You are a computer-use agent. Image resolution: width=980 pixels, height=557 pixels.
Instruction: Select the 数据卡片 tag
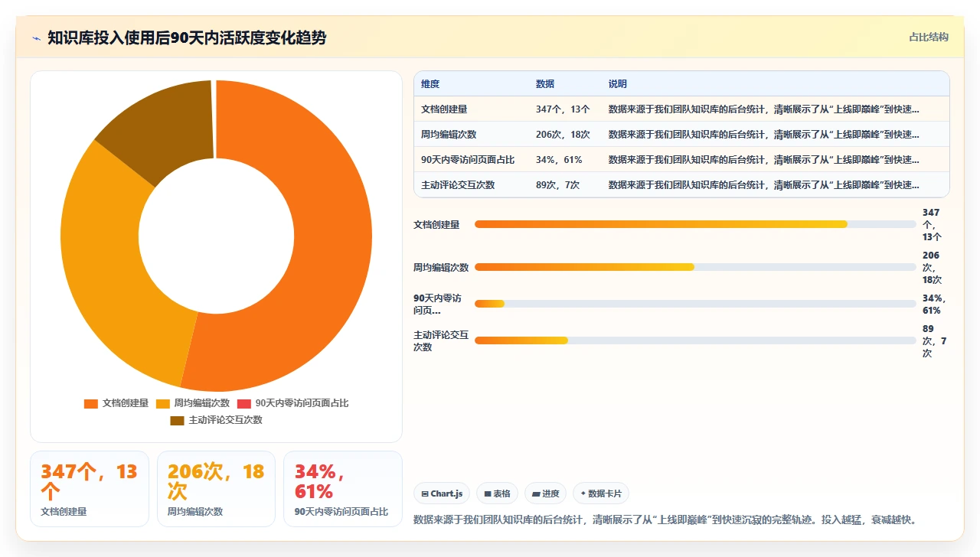[601, 493]
